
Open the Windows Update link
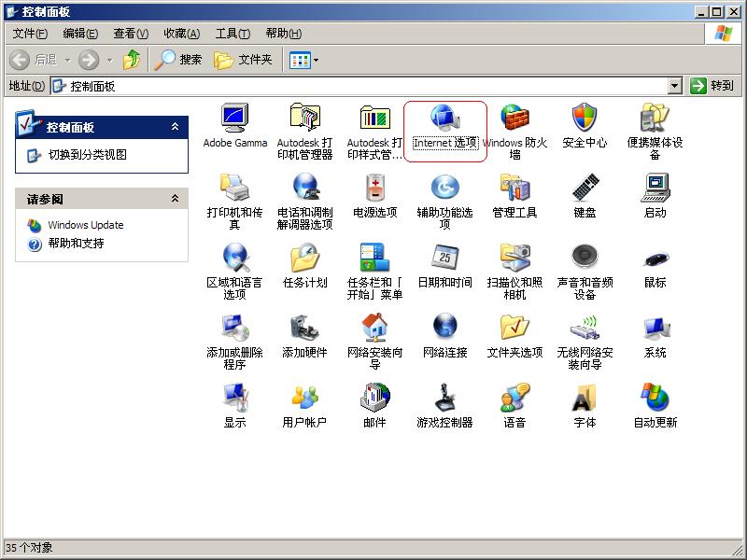pyautogui.click(x=86, y=225)
